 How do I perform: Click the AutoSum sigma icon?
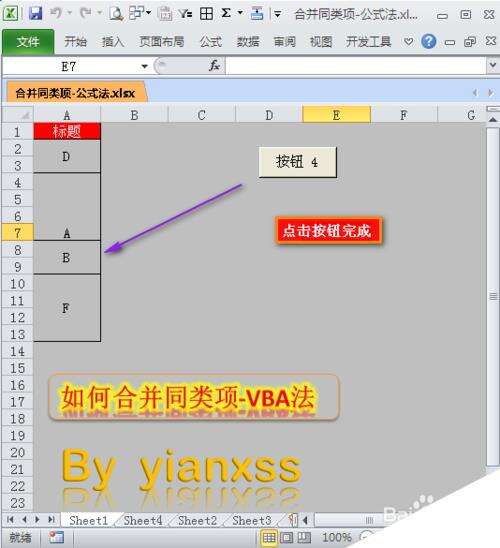[226, 13]
